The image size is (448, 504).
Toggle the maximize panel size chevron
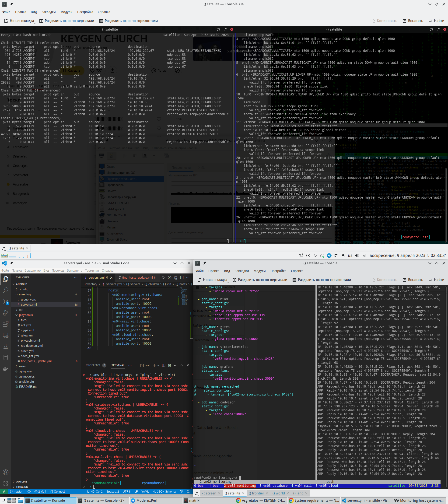[182, 365]
